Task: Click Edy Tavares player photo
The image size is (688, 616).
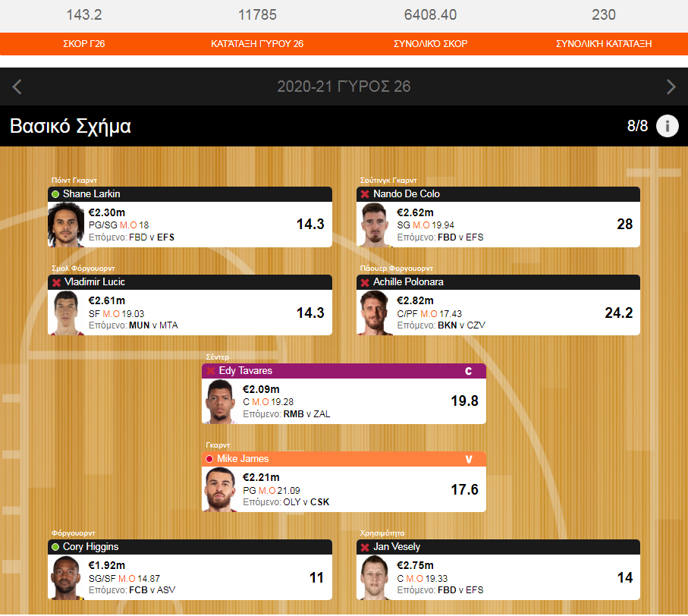Action: [220, 401]
